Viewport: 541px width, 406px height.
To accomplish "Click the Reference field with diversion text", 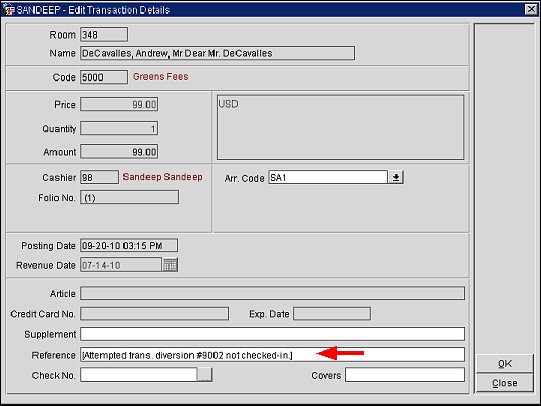I will click(x=272, y=355).
